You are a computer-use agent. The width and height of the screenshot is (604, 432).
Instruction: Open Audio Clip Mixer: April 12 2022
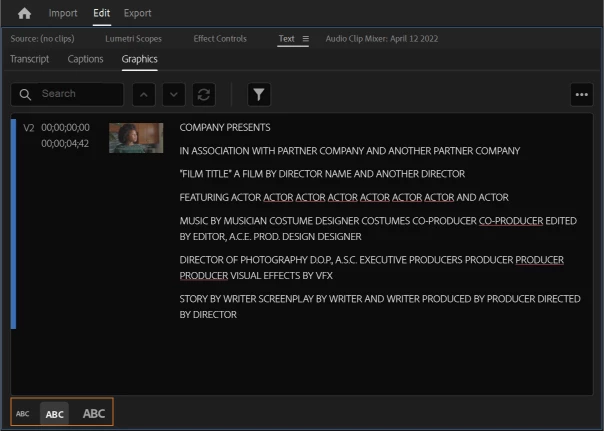(x=382, y=39)
